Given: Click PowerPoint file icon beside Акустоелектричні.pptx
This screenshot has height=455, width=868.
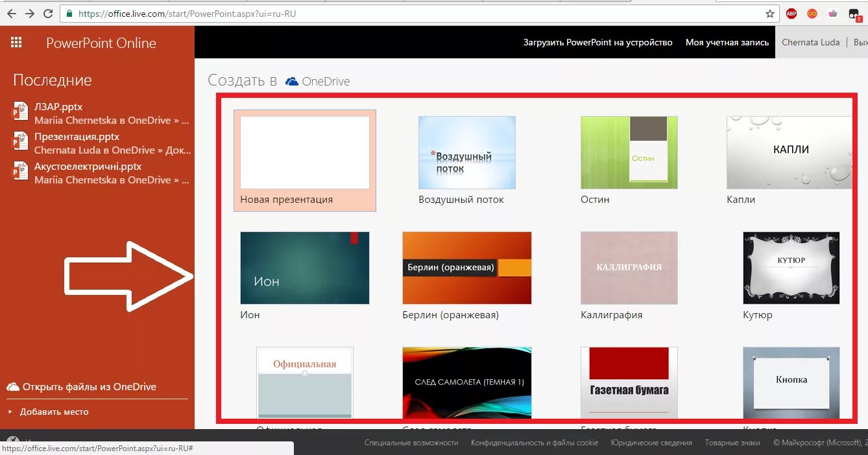Looking at the screenshot, I should point(20,171).
